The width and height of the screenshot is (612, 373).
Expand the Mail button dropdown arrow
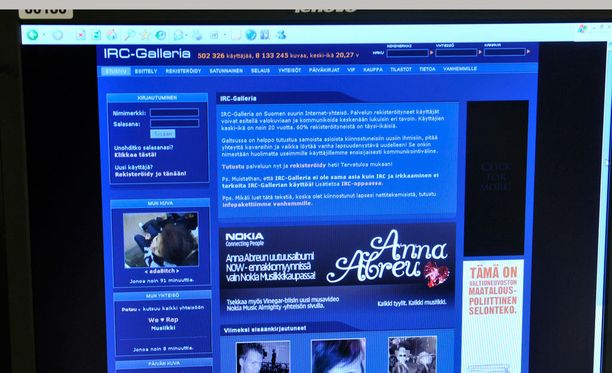click(x=186, y=36)
